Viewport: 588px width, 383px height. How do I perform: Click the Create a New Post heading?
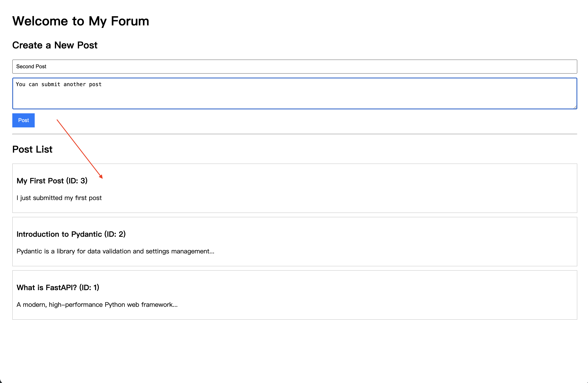pos(55,45)
